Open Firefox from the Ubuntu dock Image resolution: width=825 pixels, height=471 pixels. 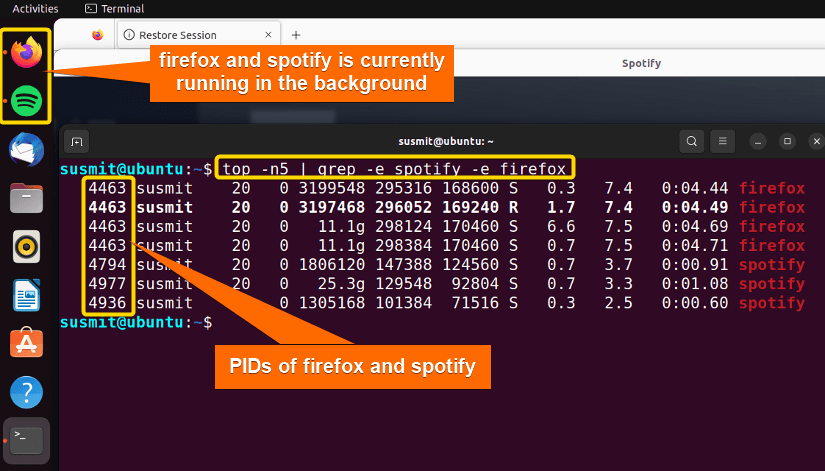coord(26,52)
